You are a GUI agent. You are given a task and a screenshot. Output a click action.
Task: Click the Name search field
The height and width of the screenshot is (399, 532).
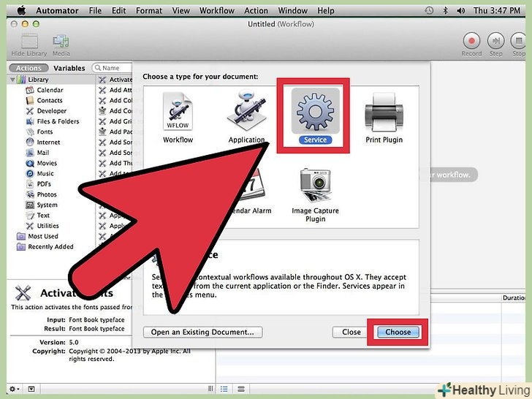coord(113,68)
